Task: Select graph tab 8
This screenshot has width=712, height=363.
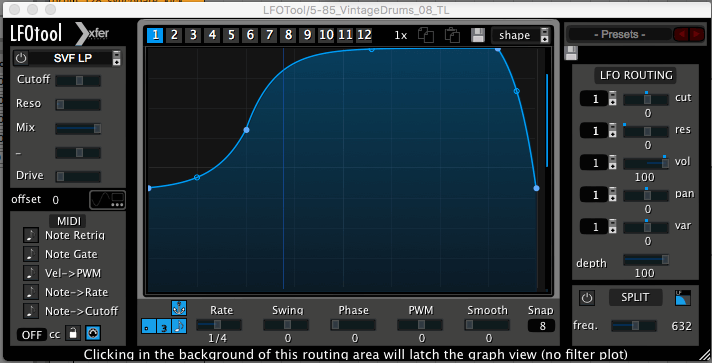Action: pos(288,35)
